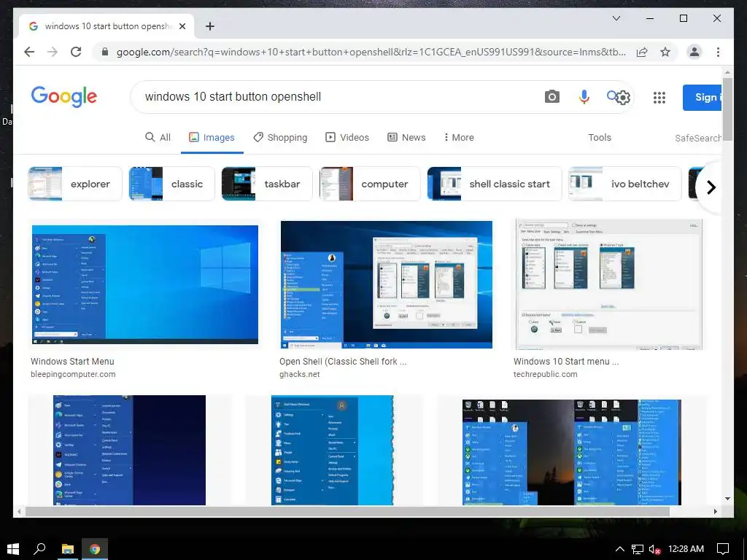Click the bleepingcomputer.com source text
This screenshot has width=747, height=560.
(73, 374)
